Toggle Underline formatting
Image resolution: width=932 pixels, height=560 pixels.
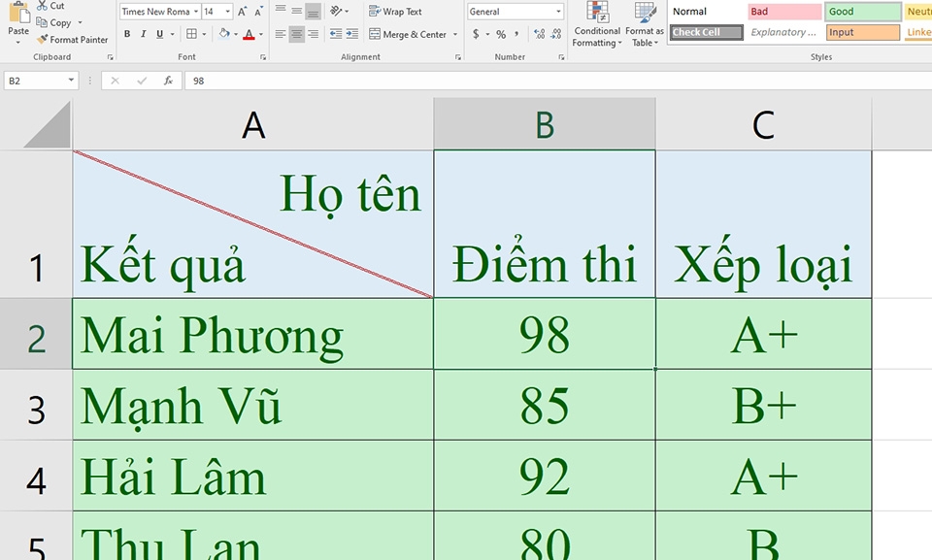coord(159,34)
